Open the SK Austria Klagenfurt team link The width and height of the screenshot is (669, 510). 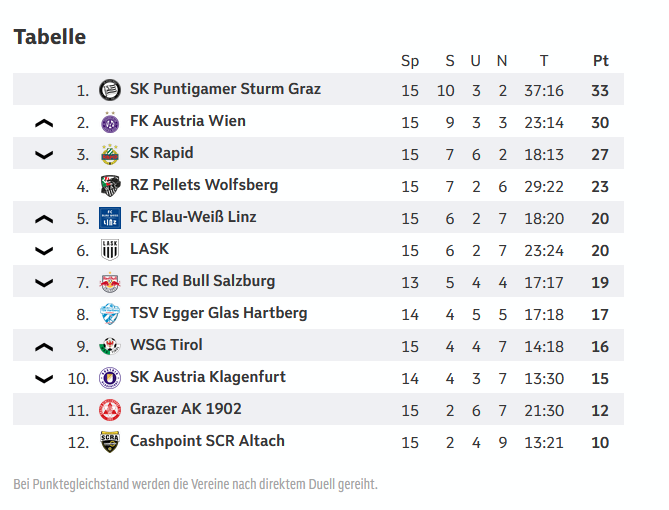[207, 377]
